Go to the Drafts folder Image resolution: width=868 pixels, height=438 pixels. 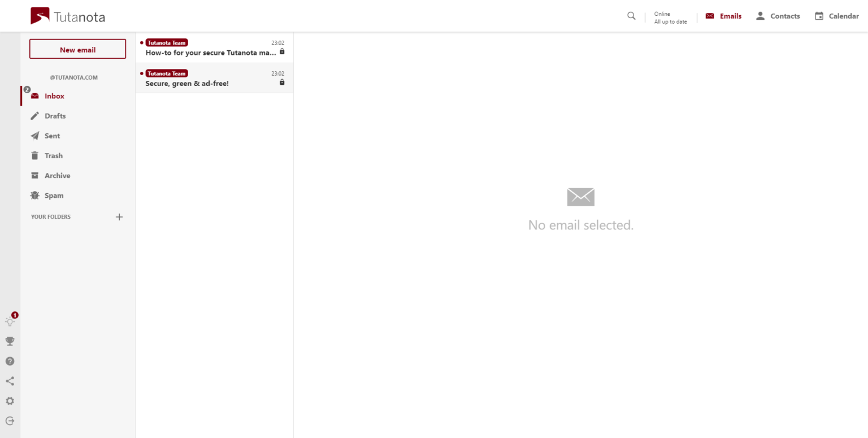pos(55,116)
